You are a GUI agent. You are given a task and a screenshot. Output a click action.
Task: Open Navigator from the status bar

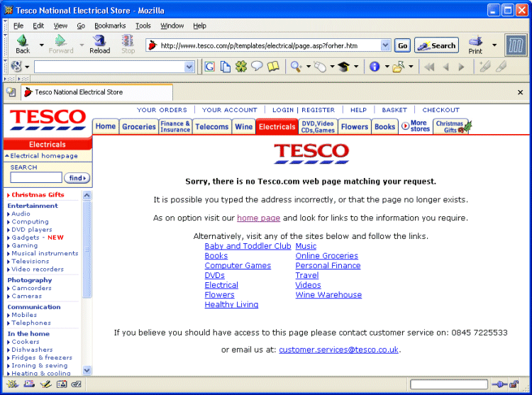tap(12, 384)
